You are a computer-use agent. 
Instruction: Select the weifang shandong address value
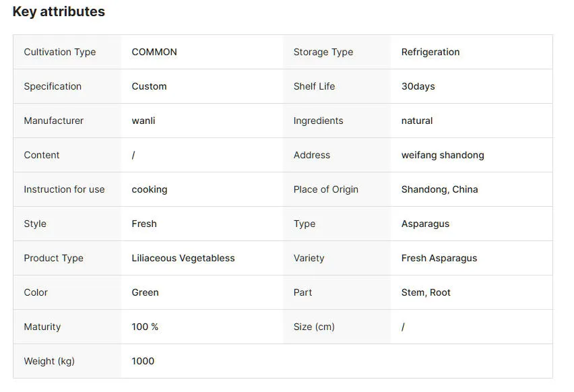tap(443, 155)
